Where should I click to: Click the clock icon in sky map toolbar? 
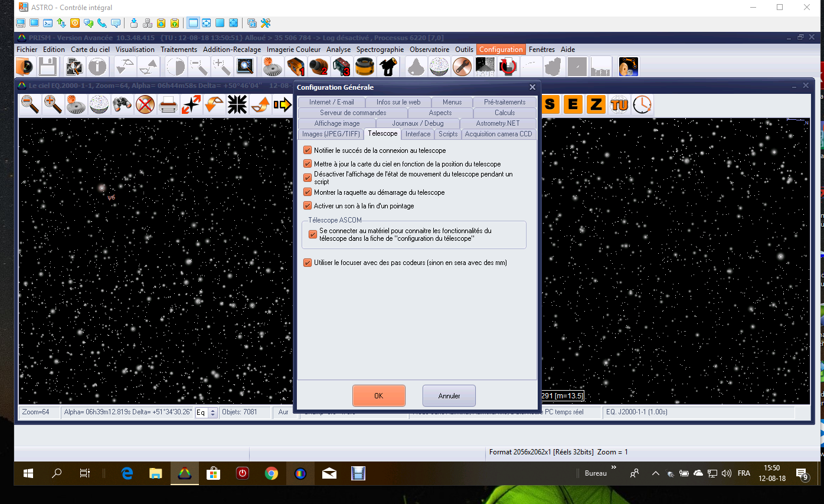(x=642, y=105)
